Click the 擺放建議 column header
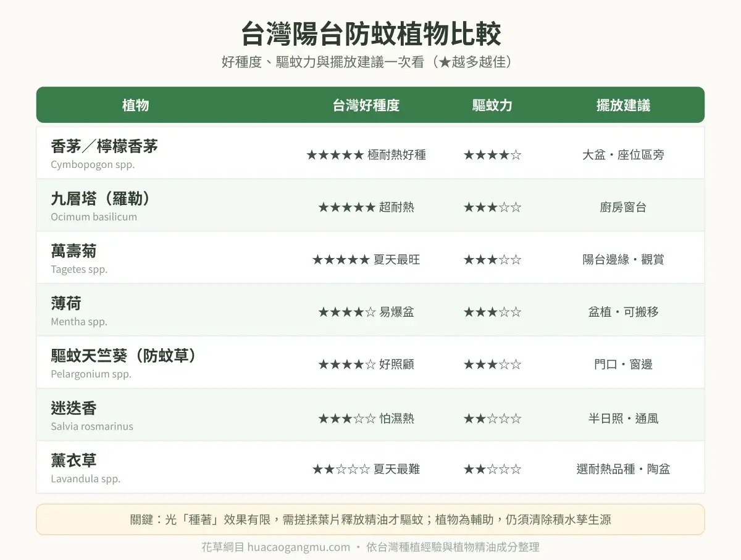Screen dimensions: 741x560 point(623,106)
